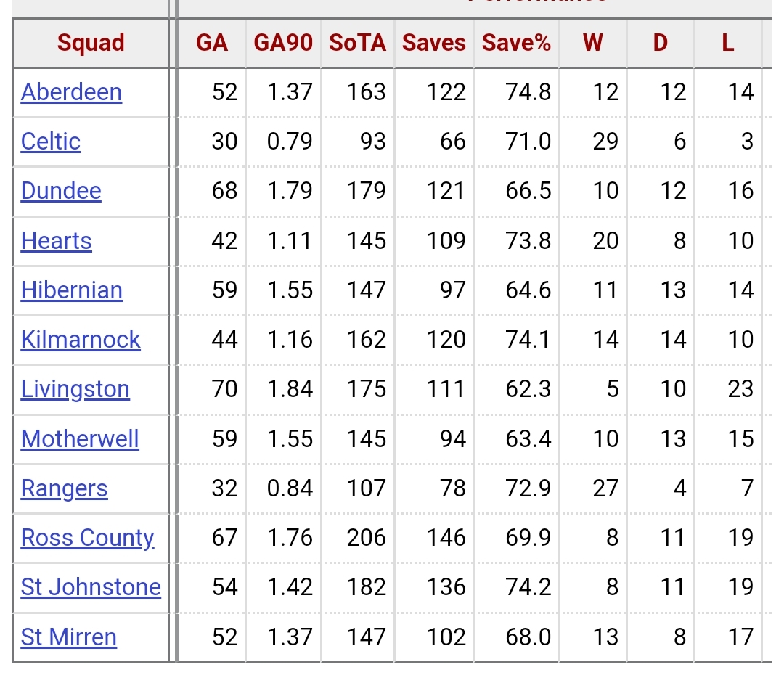Sort table by GA column header
The image size is (784, 691).
tap(212, 43)
